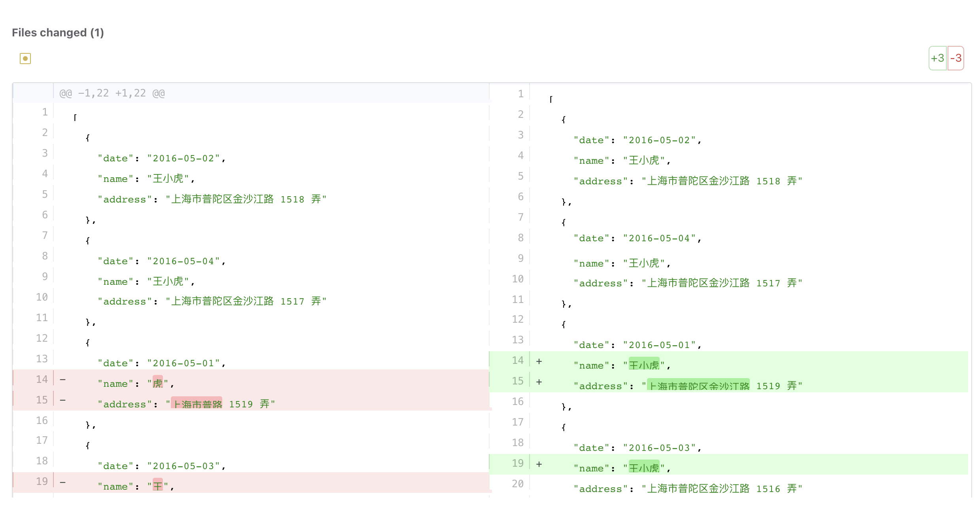Click the highlighted red 虎 text on left line 14
The height and width of the screenshot is (511, 980).
[x=157, y=383]
